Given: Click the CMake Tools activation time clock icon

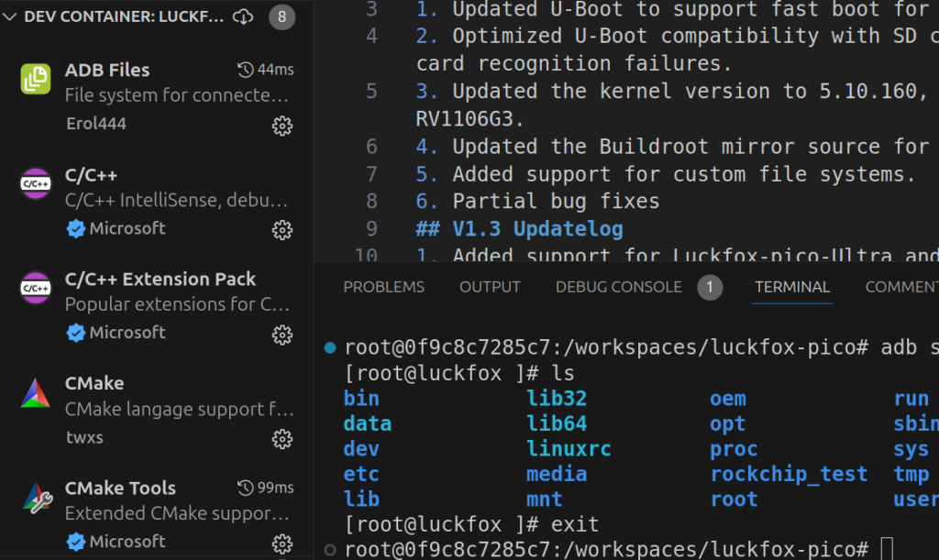Looking at the screenshot, I should coord(246,489).
